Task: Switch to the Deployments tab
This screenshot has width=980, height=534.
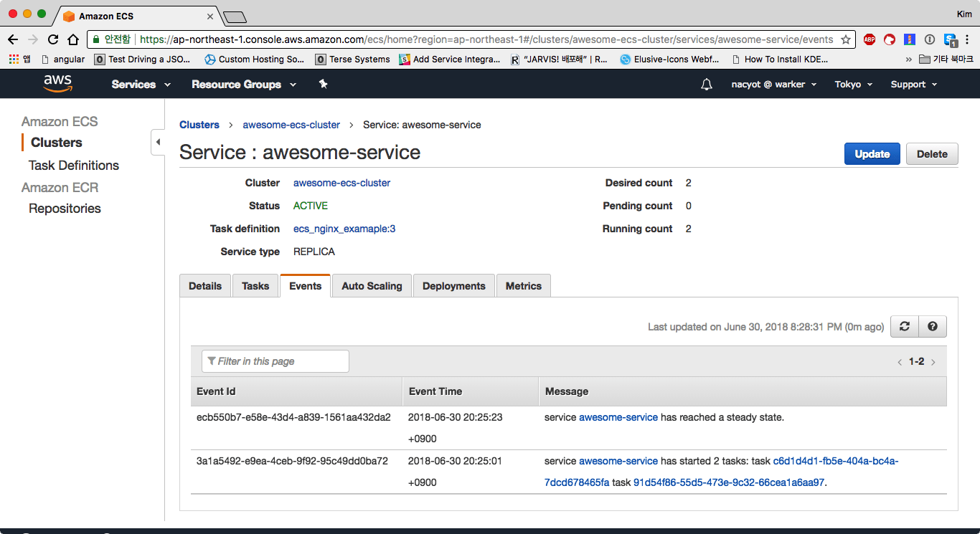Action: [x=453, y=286]
